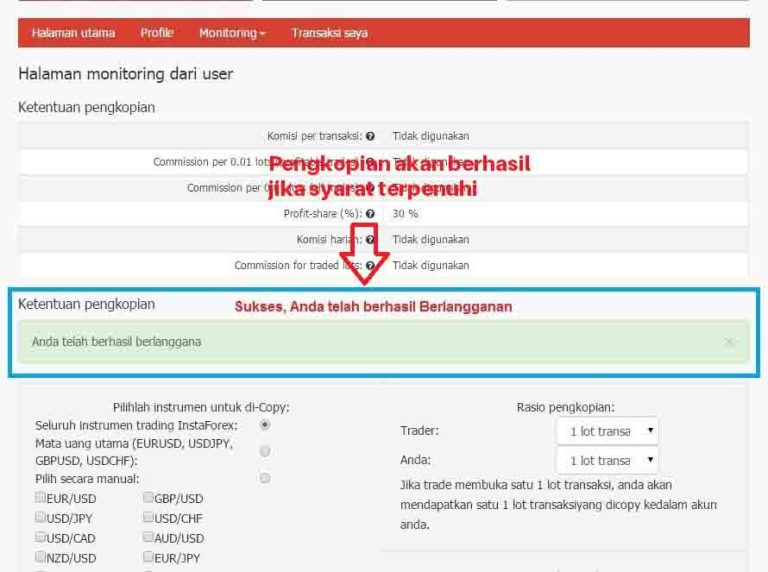
Task: Expand the Monitoring menu
Action: [232, 33]
